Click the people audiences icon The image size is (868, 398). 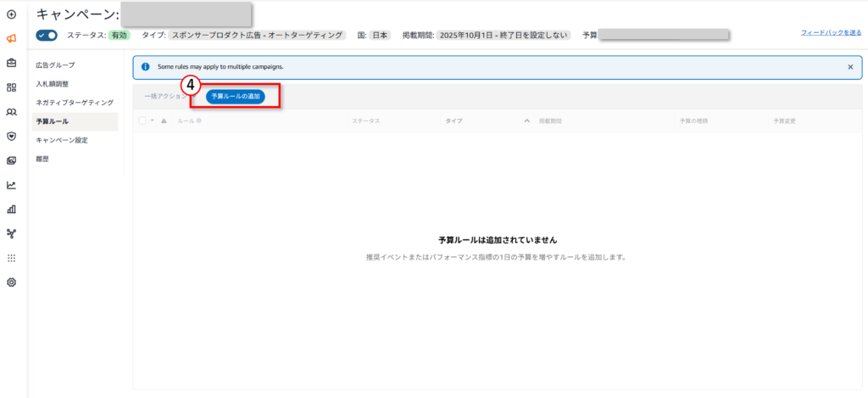(x=11, y=111)
